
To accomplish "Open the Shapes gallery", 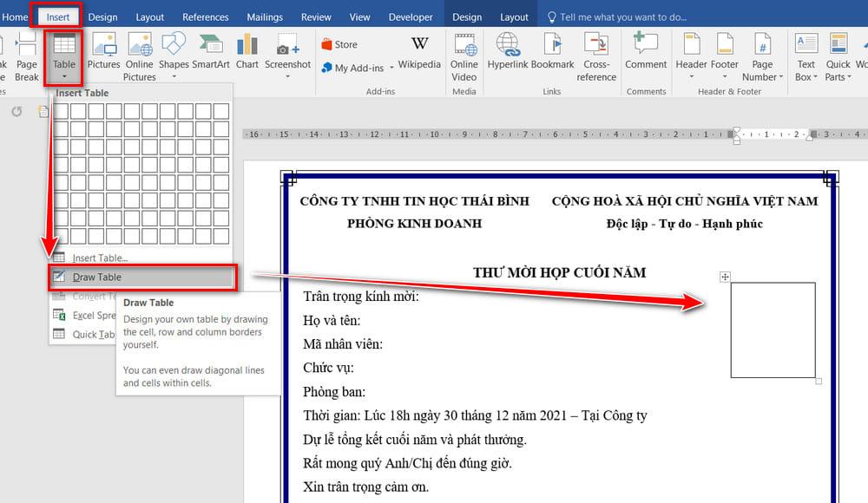I will [174, 56].
